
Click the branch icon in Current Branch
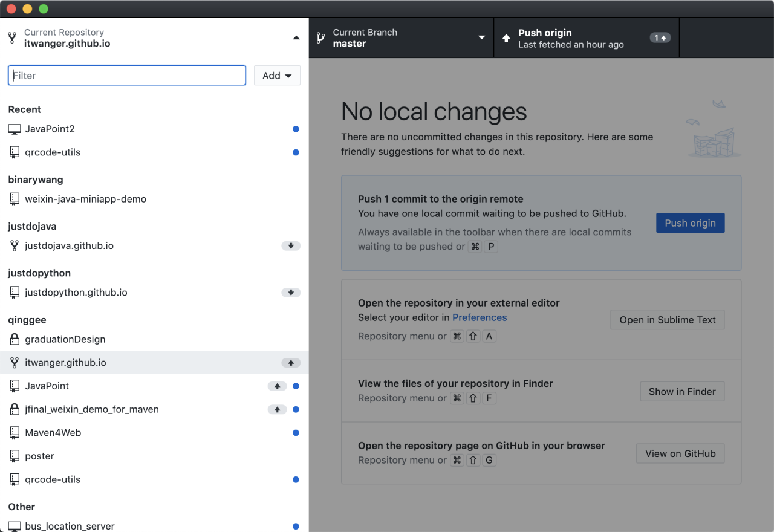click(320, 37)
